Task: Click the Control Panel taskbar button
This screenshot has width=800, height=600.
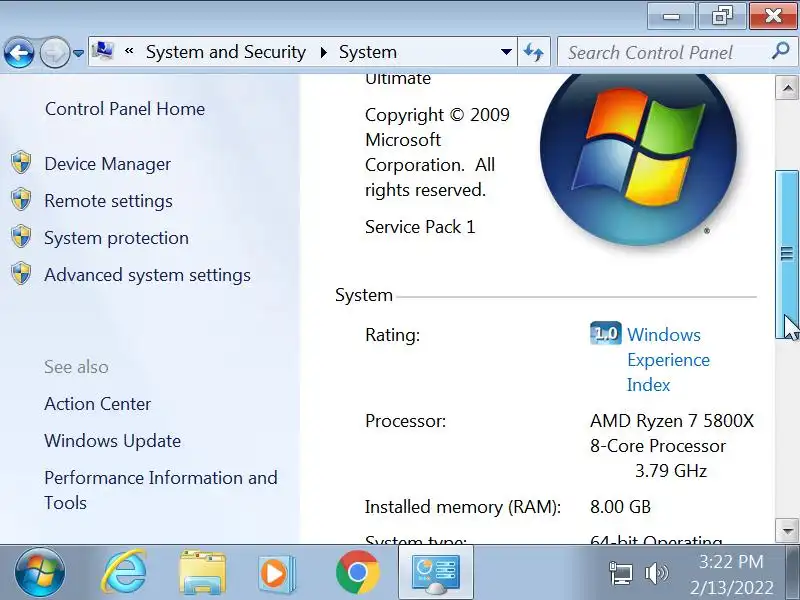Action: [x=436, y=573]
